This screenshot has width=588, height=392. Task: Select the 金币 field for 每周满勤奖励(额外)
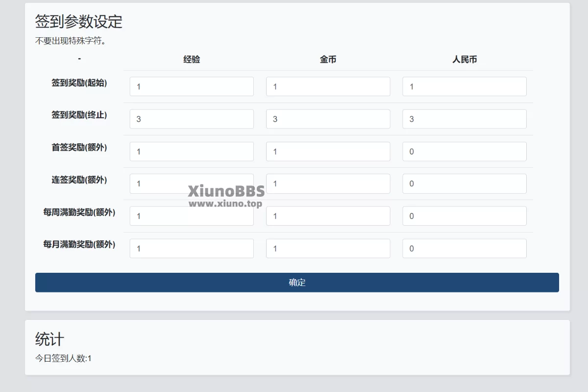[327, 215]
